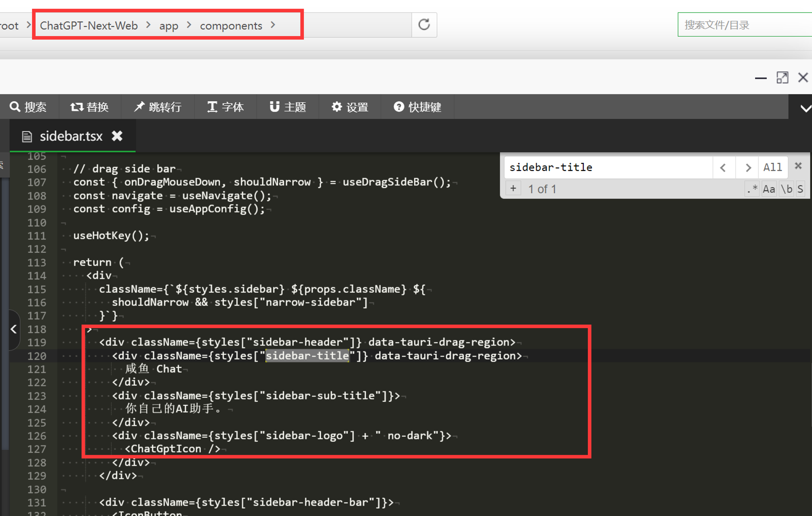This screenshot has height=516, width=812.
Task: Toggle whole word \b search option
Action: tap(786, 189)
